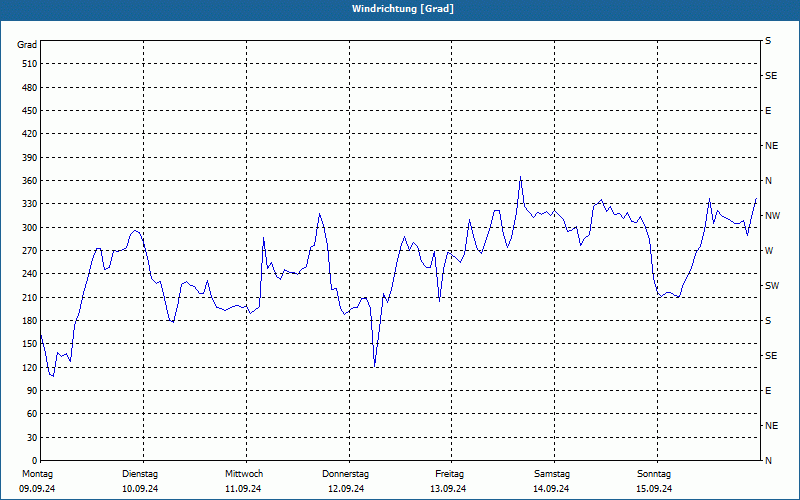Select the 'Donnerstag' day label

[345, 474]
